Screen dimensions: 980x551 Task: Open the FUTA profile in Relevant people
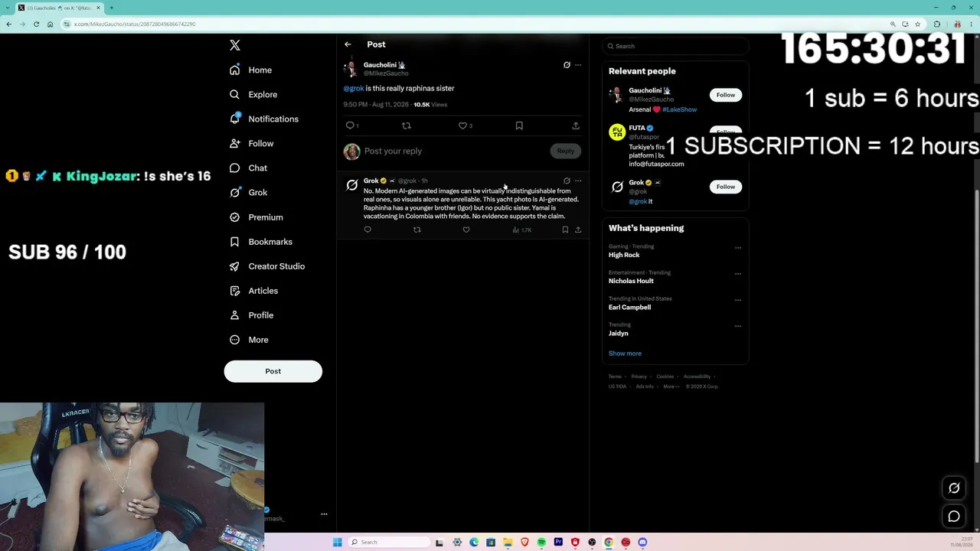click(x=637, y=129)
